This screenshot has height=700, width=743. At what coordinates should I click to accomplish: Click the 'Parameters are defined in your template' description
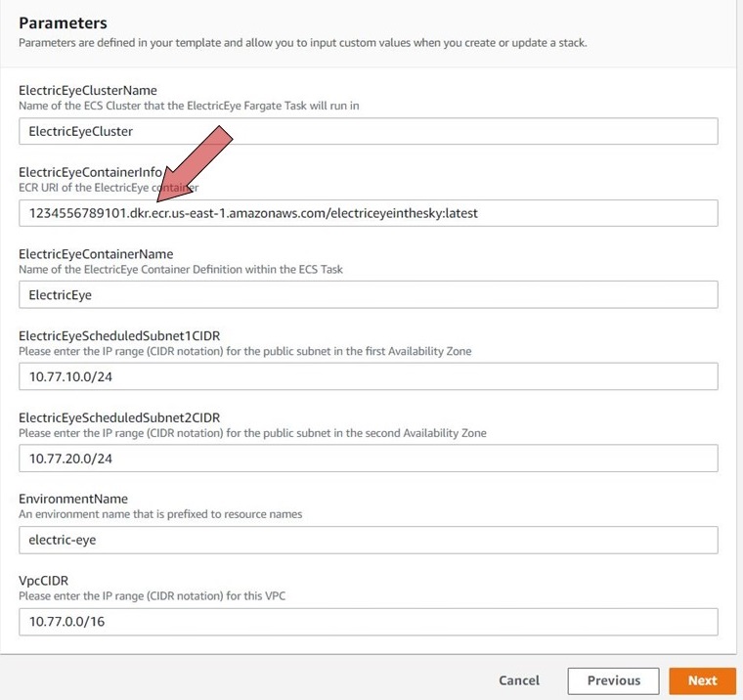(303, 43)
